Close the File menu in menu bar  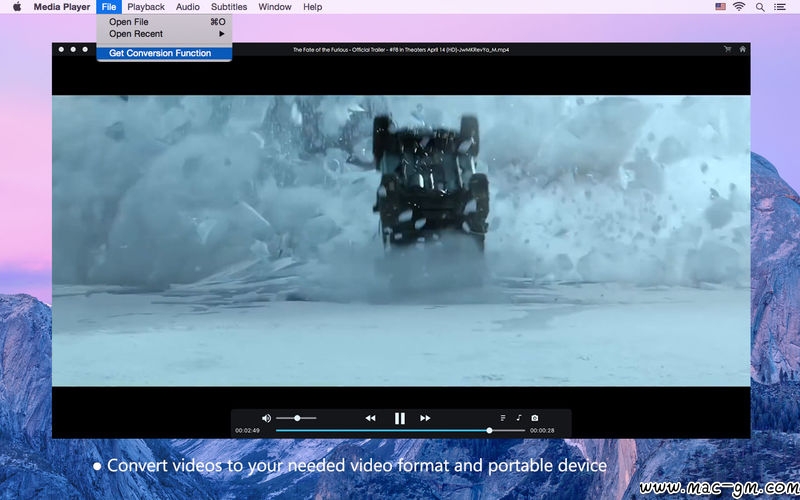pyautogui.click(x=109, y=7)
